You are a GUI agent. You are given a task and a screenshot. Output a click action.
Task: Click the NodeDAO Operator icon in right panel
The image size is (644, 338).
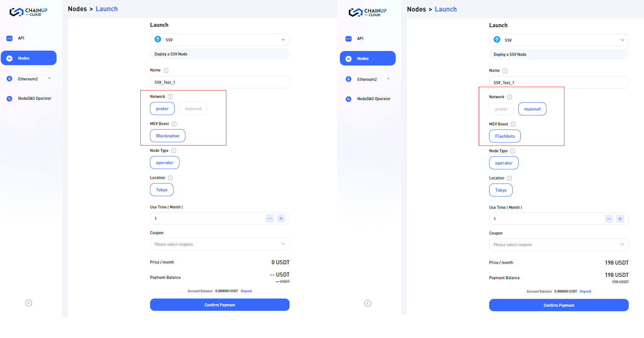pos(349,99)
